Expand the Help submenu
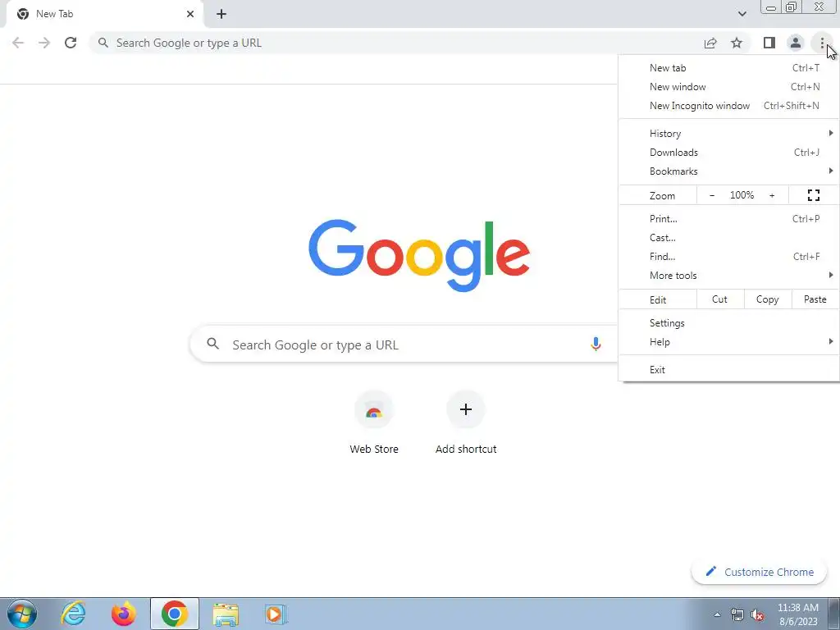The image size is (840, 630). 728,342
